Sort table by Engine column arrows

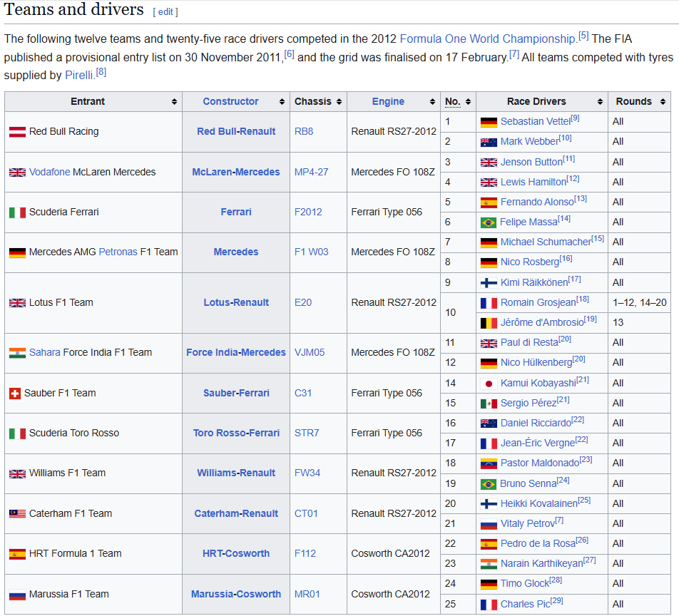point(432,102)
